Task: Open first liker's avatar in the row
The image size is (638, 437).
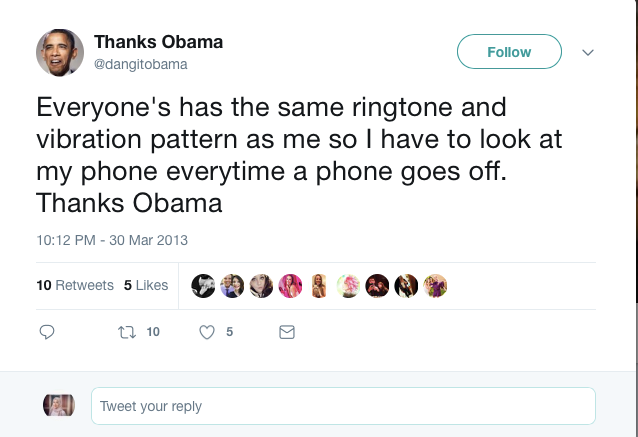Action: (203, 286)
